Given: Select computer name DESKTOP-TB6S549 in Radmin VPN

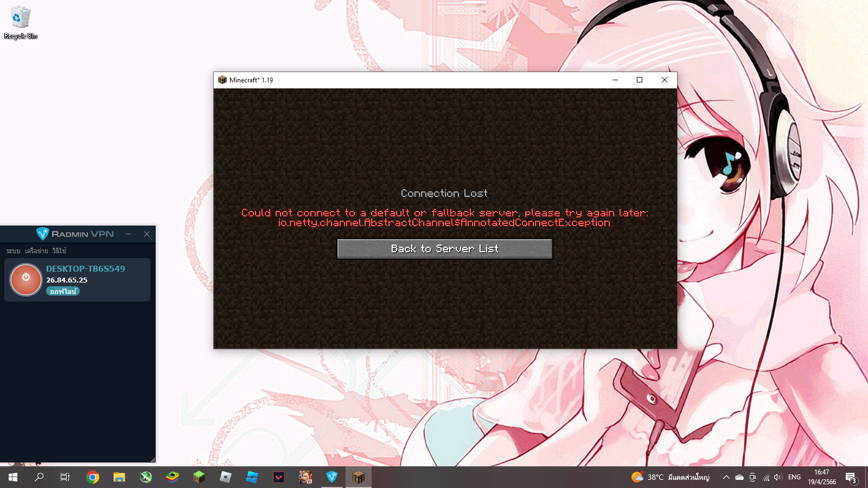Looking at the screenshot, I should pos(86,268).
